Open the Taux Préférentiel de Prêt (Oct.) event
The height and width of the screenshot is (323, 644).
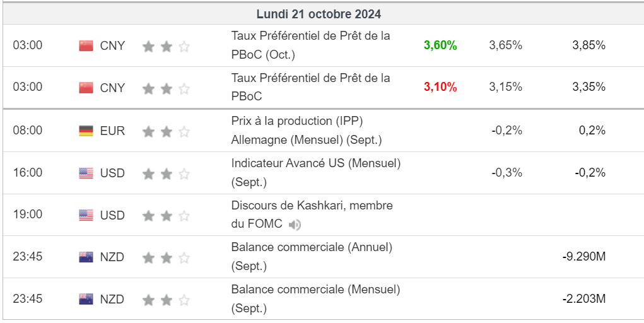[310, 45]
